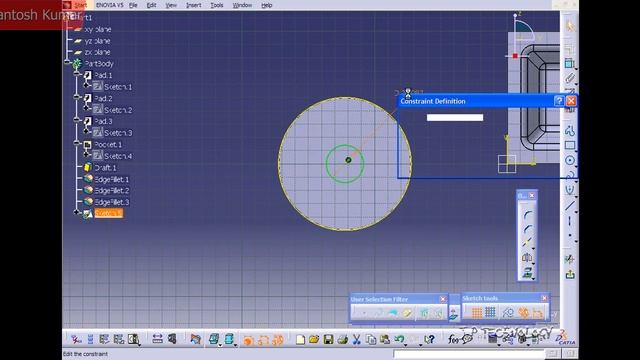Select the Circle tool in right toolbar

(570, 160)
